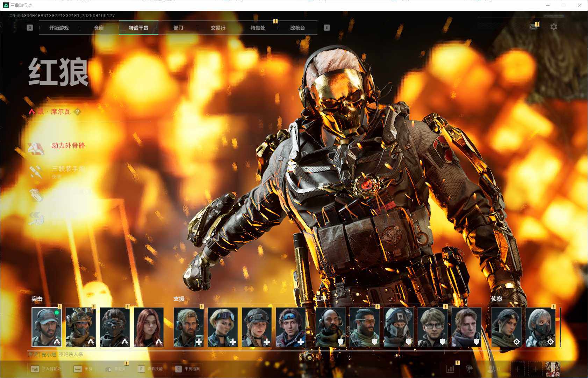
Task: Switch to the 仓库 tab
Action: [99, 28]
